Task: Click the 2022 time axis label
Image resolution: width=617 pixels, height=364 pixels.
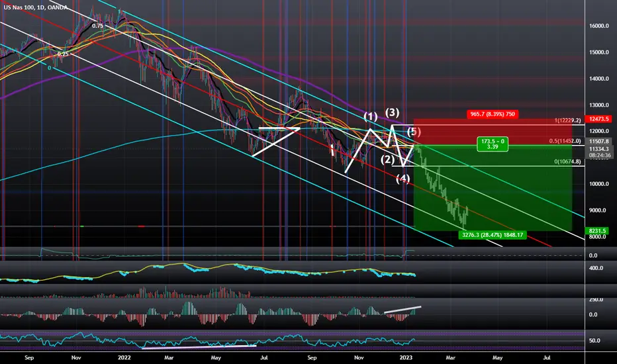Action: coord(124,357)
